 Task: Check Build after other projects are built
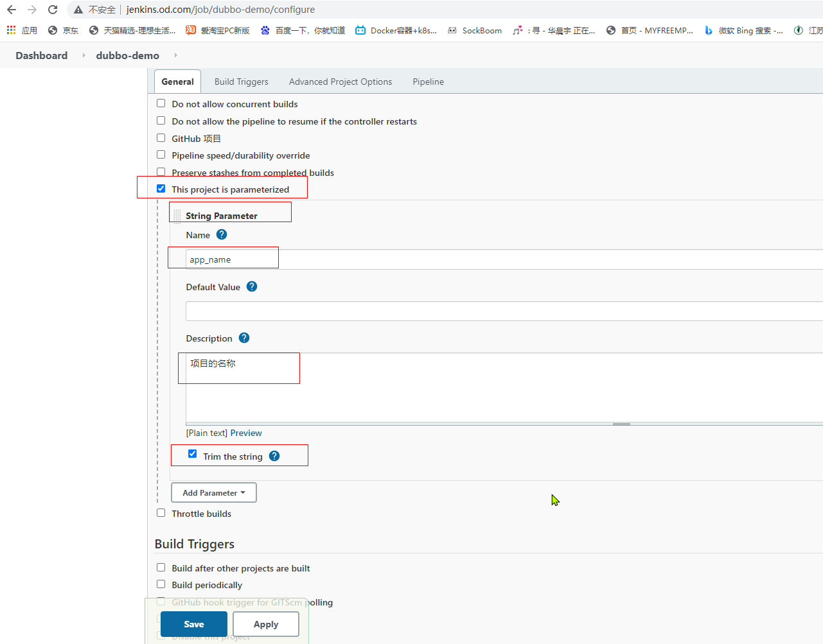pyautogui.click(x=161, y=568)
